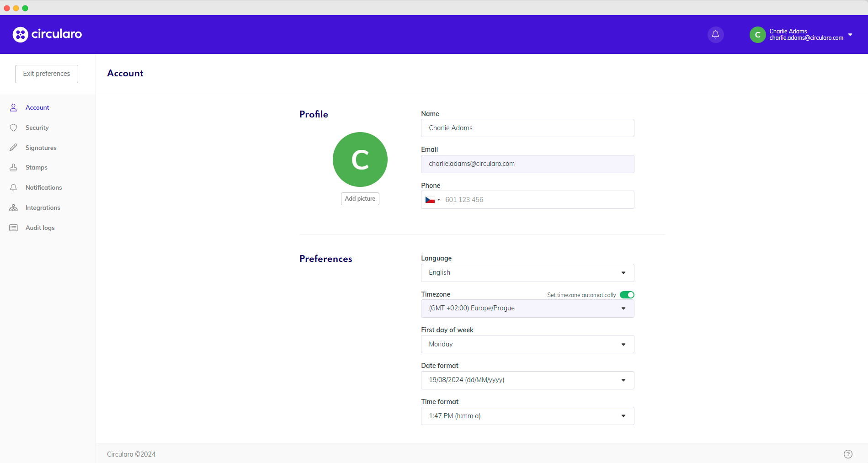Open Charlie Adams user menu arrow
868x463 pixels.
click(x=850, y=35)
